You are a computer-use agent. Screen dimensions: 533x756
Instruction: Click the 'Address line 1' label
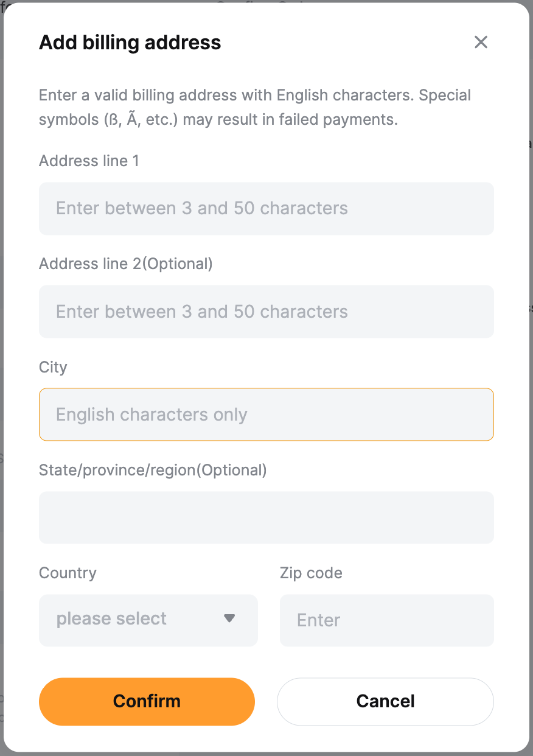[x=89, y=161]
